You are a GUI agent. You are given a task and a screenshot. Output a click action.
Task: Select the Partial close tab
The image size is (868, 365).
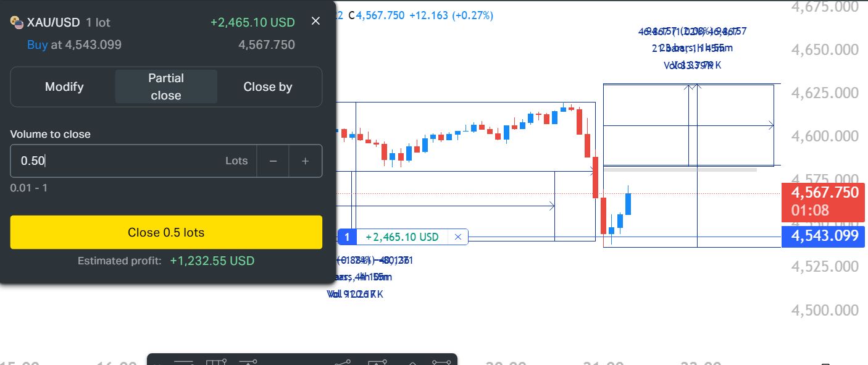coord(166,87)
